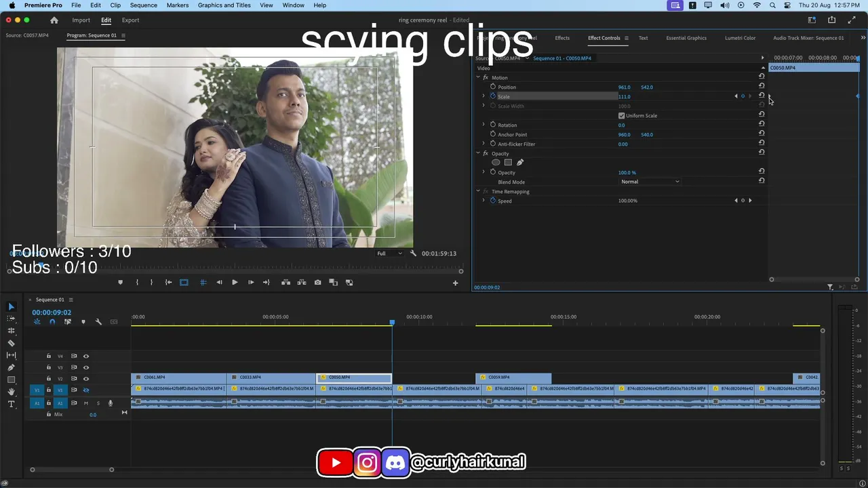Play the sequence in Program monitor
This screenshot has width=868, height=488.
235,283
